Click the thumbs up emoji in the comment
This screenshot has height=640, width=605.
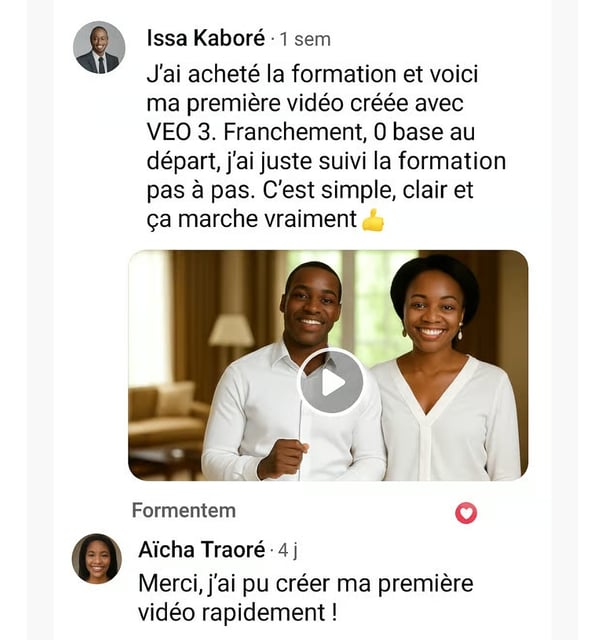[x=373, y=220]
